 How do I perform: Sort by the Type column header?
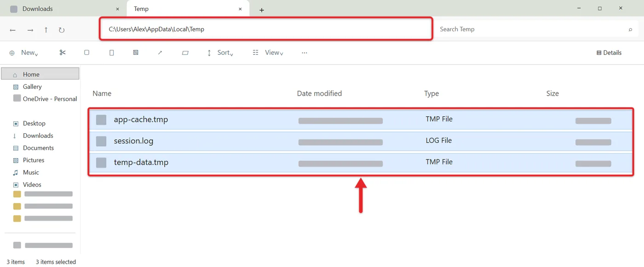pyautogui.click(x=431, y=93)
